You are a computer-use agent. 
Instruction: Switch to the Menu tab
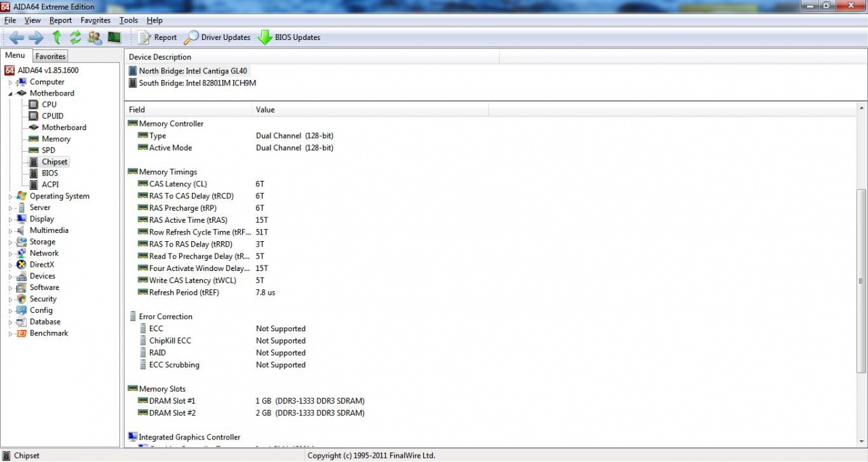[x=15, y=56]
